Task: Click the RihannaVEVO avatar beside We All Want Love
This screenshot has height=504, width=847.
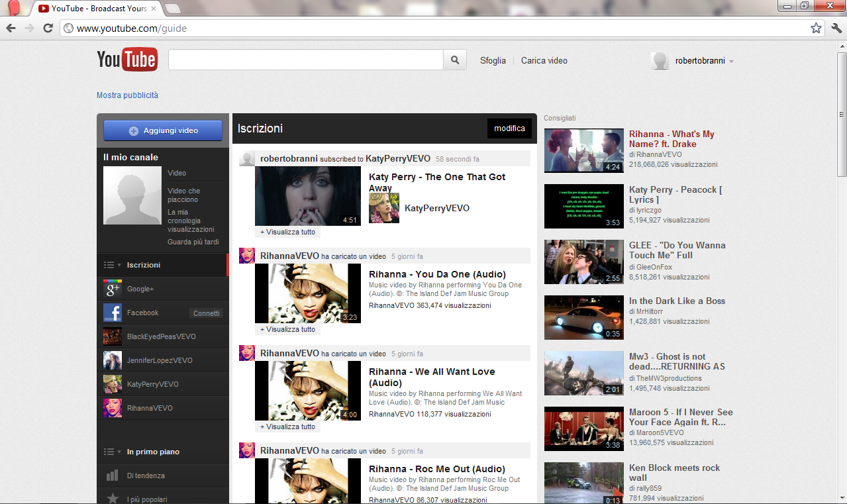Action: [247, 354]
